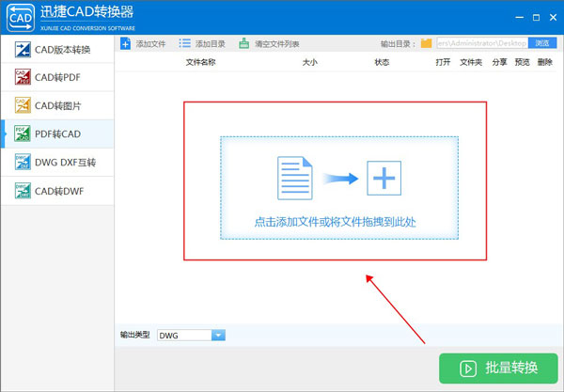
Task: Click the 输出目录 label
Action: click(398, 44)
